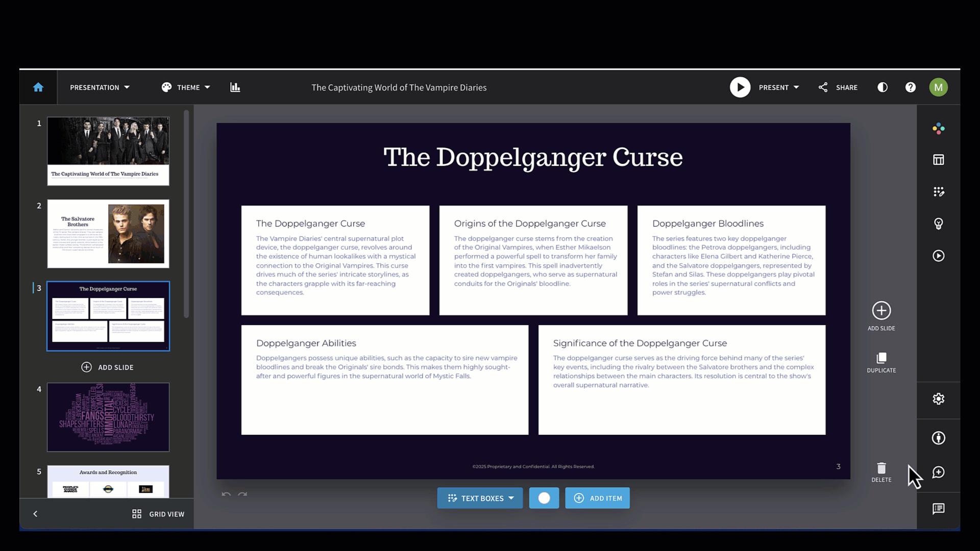Delete the current slide
Image resolution: width=980 pixels, height=551 pixels.
tap(881, 472)
